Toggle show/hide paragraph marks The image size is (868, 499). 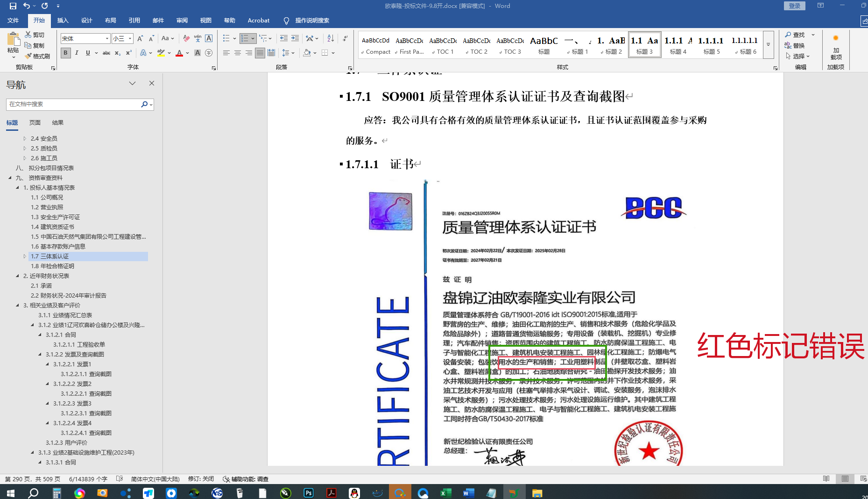[345, 38]
